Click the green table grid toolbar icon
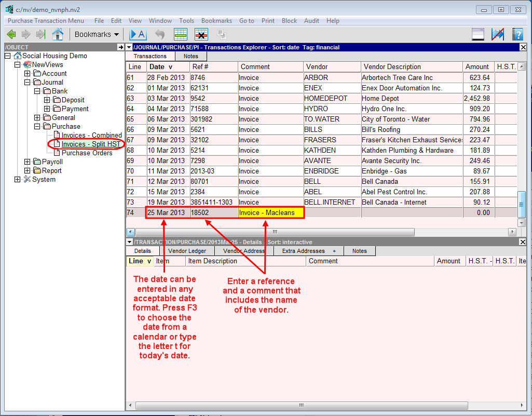This screenshot has width=532, height=416. (181, 34)
